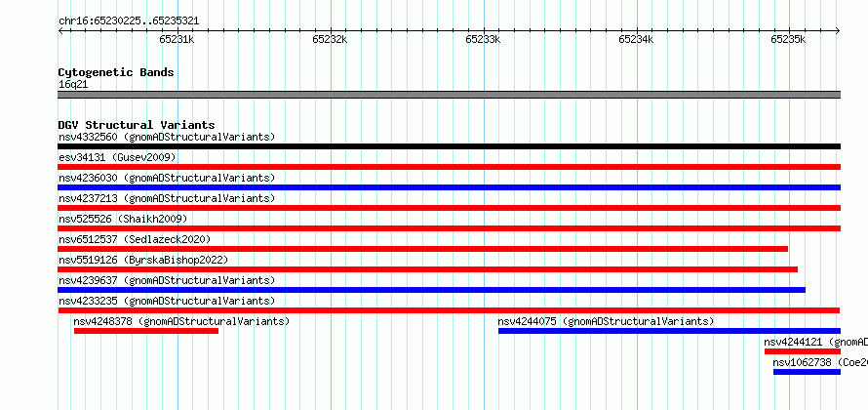Click the 65233k ruler tick label

coord(483,39)
